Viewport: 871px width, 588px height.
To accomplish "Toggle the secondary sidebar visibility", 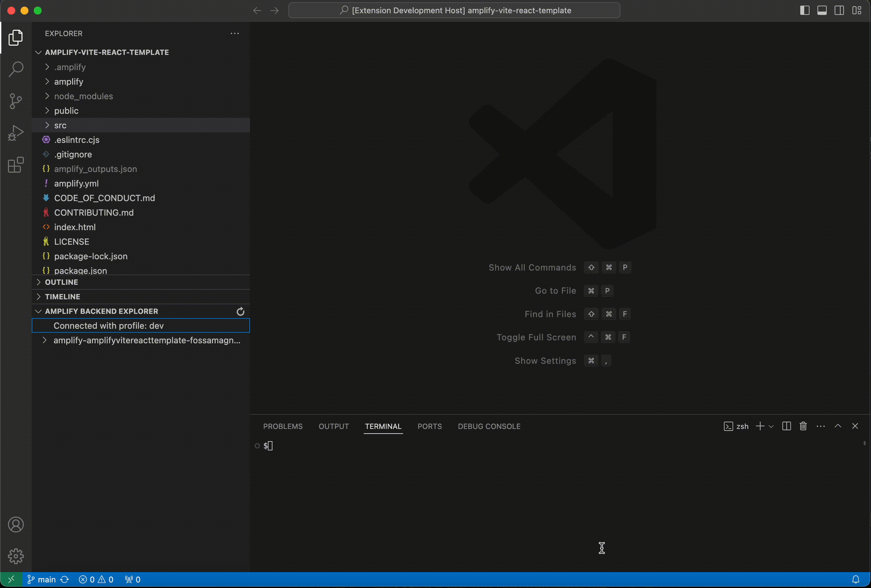I will [839, 11].
